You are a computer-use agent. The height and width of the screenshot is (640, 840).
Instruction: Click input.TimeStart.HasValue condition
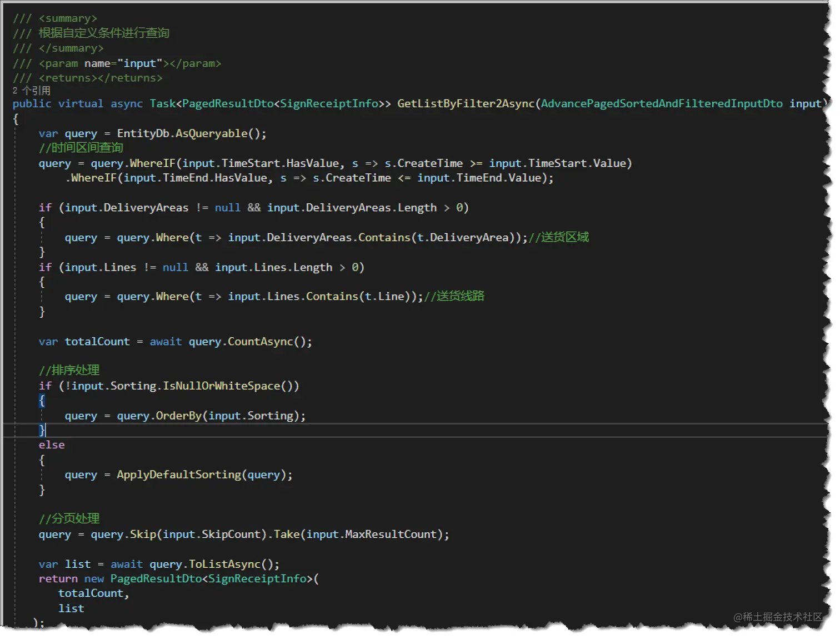(x=261, y=163)
